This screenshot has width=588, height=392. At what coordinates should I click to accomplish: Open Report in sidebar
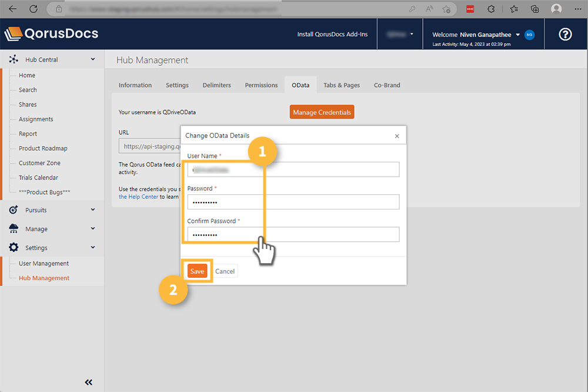pyautogui.click(x=28, y=134)
